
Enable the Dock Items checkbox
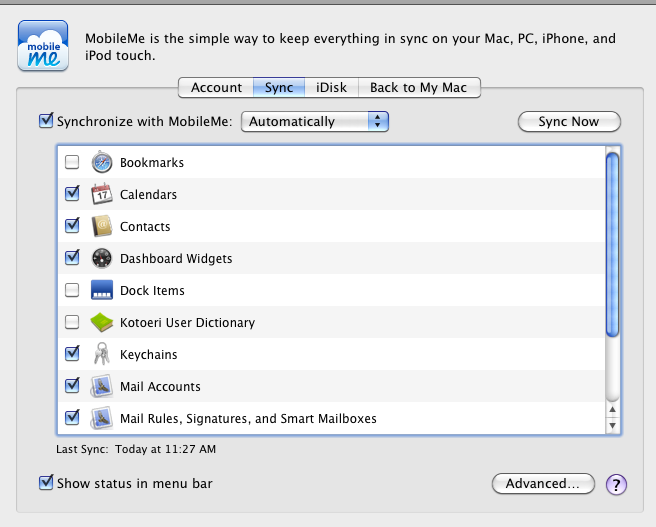pos(72,290)
